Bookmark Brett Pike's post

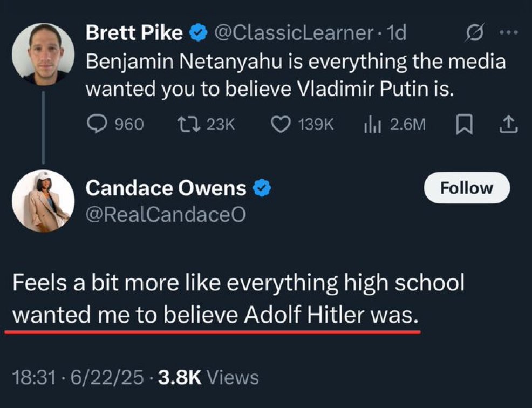point(465,125)
